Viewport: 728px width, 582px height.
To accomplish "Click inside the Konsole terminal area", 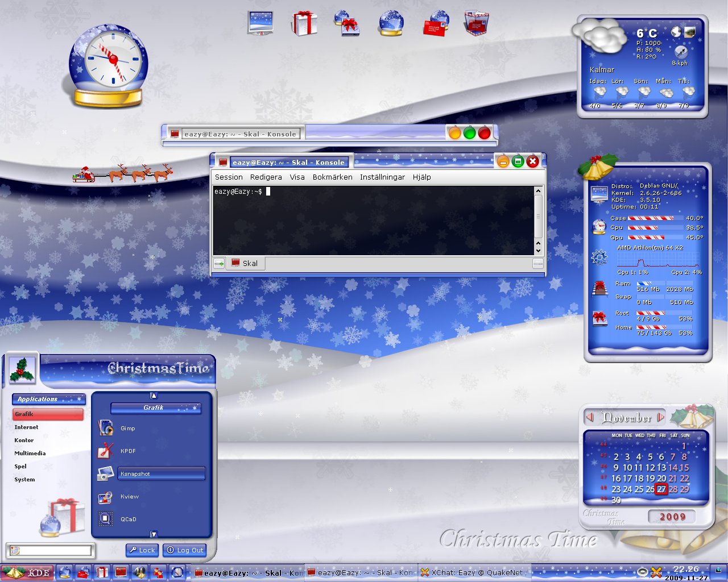I will point(373,221).
